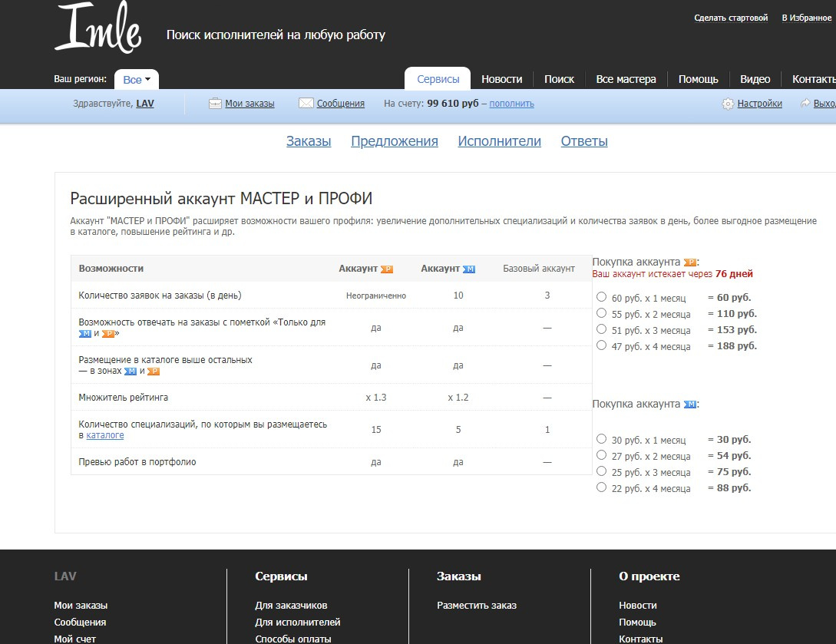Click footer link Способы оплаты

coord(293,639)
